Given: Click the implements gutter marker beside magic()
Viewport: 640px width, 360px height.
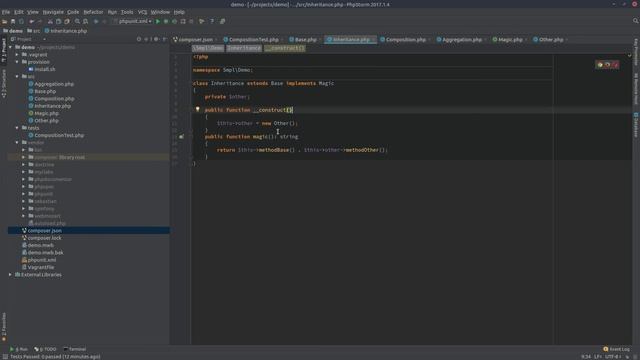Looking at the screenshot, I should pyautogui.click(x=181, y=137).
